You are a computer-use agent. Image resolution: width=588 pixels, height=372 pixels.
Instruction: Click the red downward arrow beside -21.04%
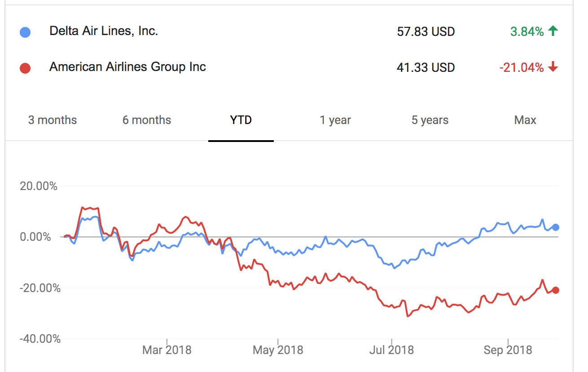[x=553, y=67]
